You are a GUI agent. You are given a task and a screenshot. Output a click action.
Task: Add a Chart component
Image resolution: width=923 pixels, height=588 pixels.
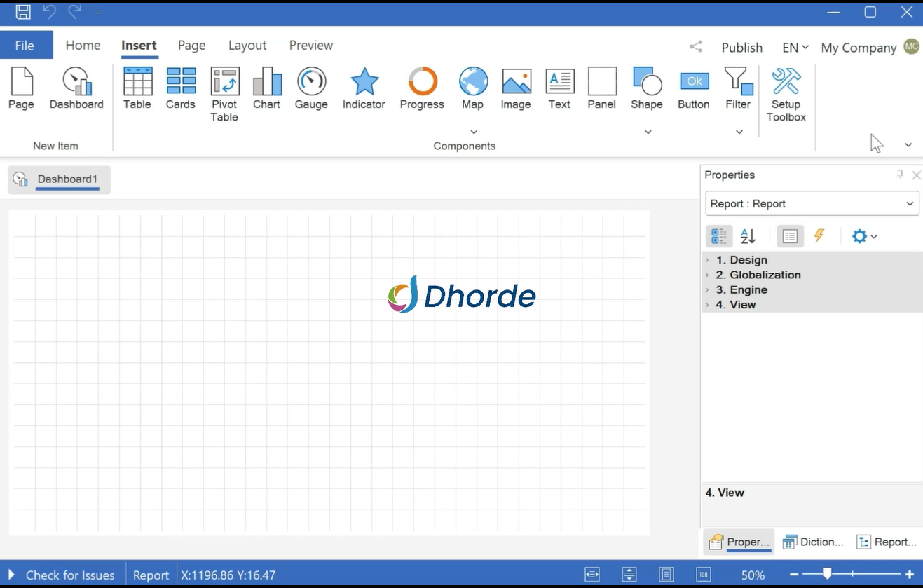[266, 89]
